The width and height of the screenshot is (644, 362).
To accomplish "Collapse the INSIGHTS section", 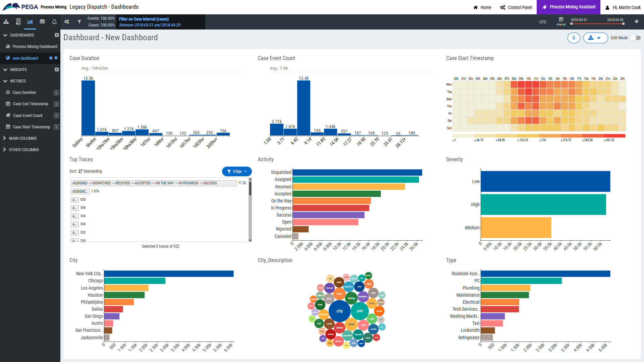I will tap(5, 69).
